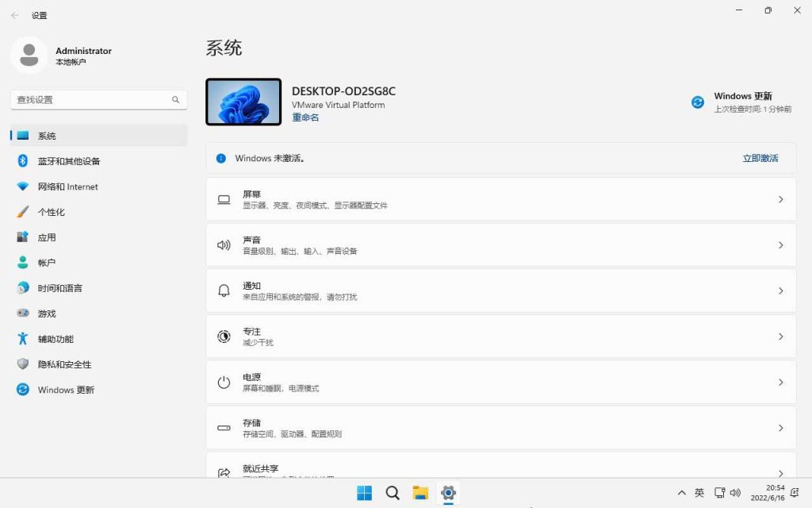Open the 存储 storage settings row
Image resolution: width=812 pixels, height=508 pixels.
click(x=500, y=428)
